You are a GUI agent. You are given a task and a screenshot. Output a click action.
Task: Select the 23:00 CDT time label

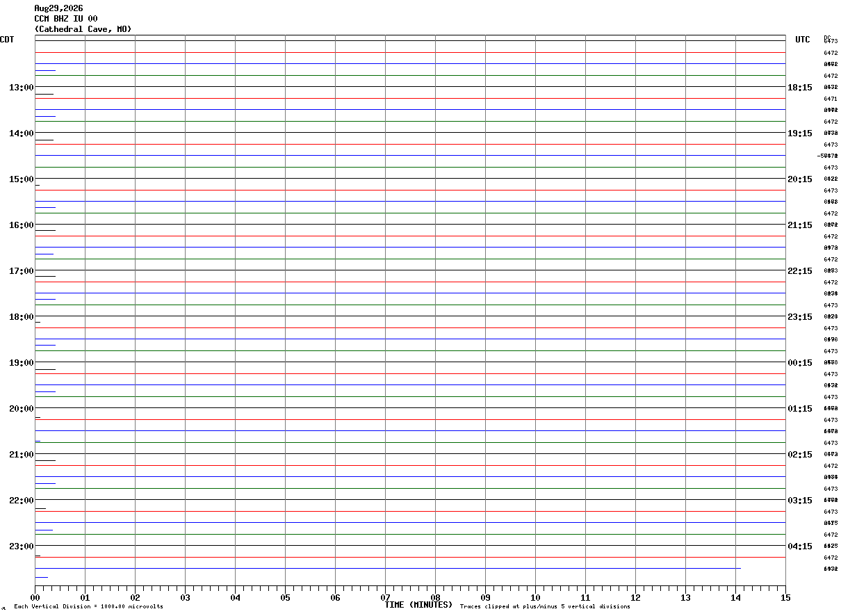tap(21, 546)
